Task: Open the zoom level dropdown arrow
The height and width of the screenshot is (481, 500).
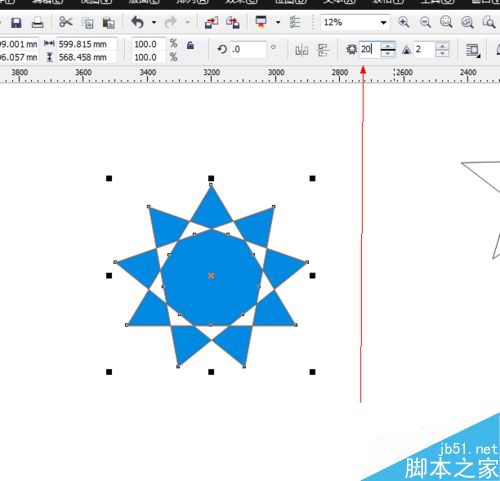Action: (x=383, y=23)
